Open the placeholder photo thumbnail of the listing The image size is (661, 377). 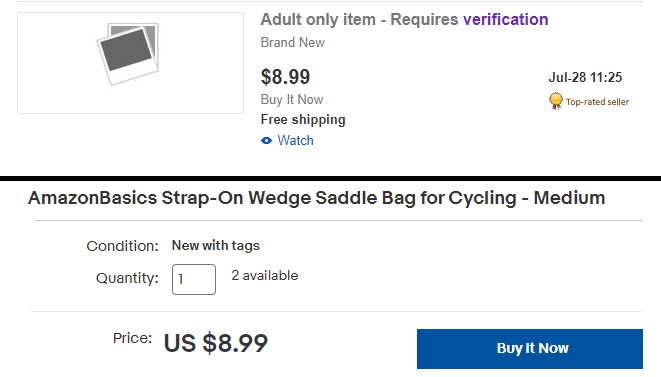click(x=130, y=63)
